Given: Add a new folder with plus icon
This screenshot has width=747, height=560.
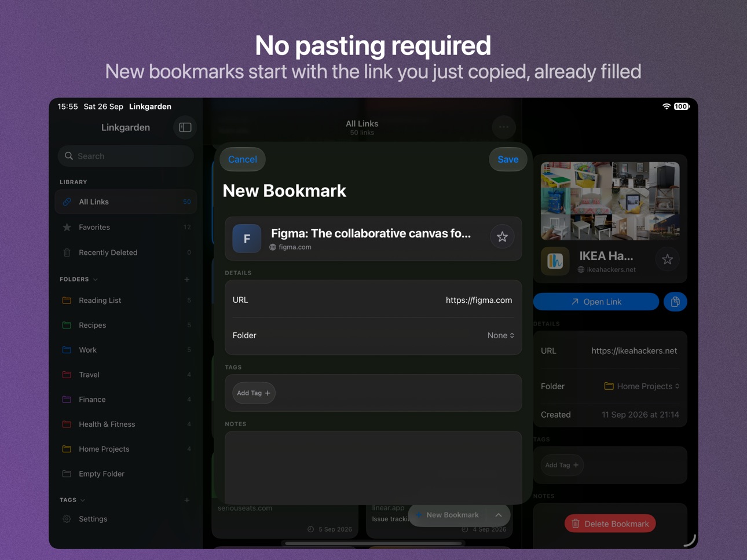Looking at the screenshot, I should click(x=187, y=280).
